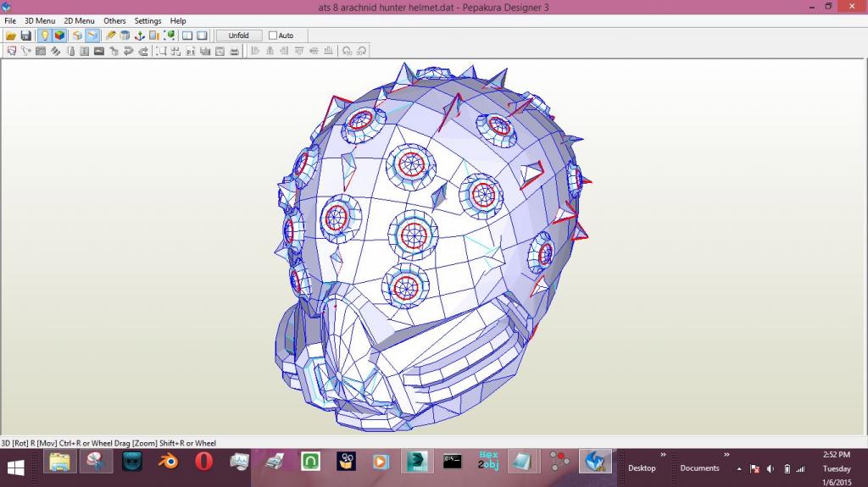Open the 3D Menu
Viewport: 868px width, 487px height.
coord(39,21)
